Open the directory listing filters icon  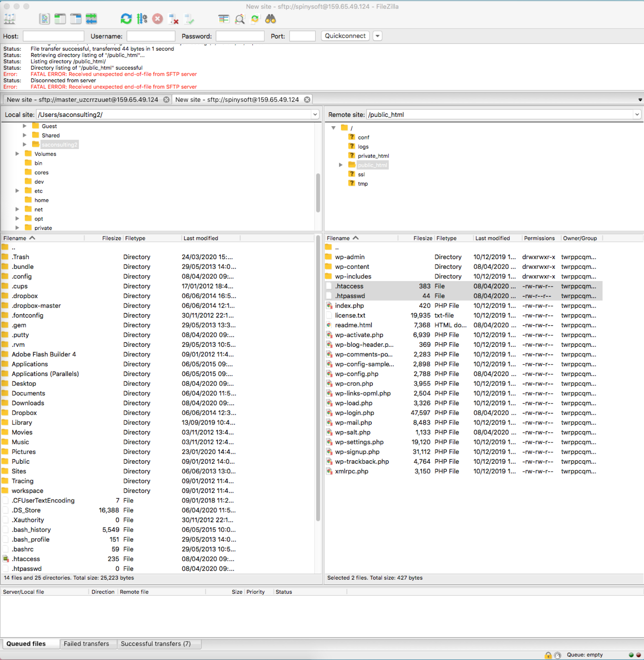coord(224,19)
